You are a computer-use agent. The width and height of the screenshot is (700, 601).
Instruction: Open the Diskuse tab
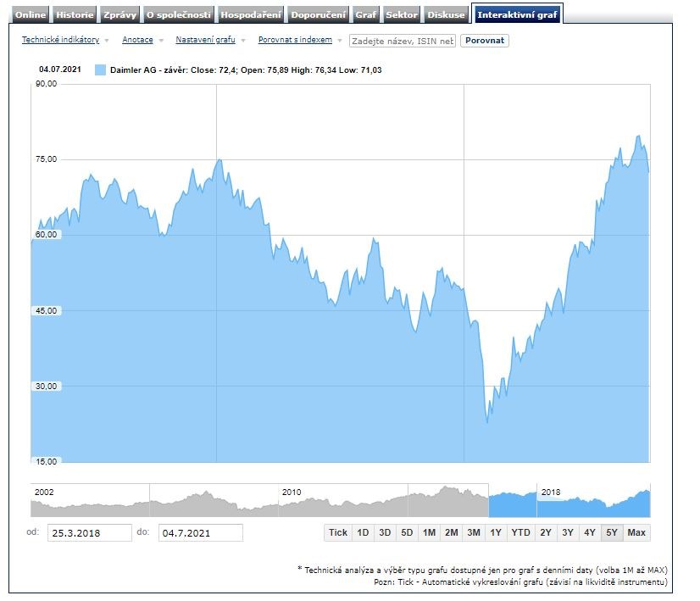click(447, 15)
